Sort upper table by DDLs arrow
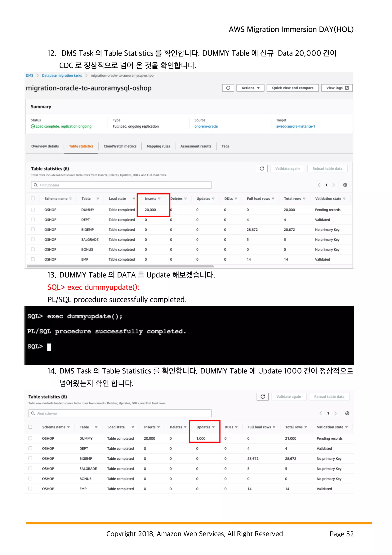This screenshot has height=555, width=392. (236, 199)
